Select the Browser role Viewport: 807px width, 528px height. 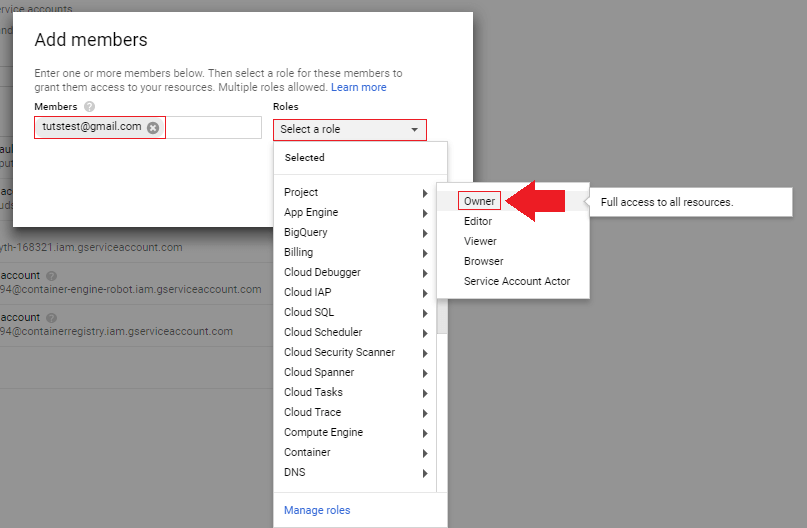(x=513, y=261)
